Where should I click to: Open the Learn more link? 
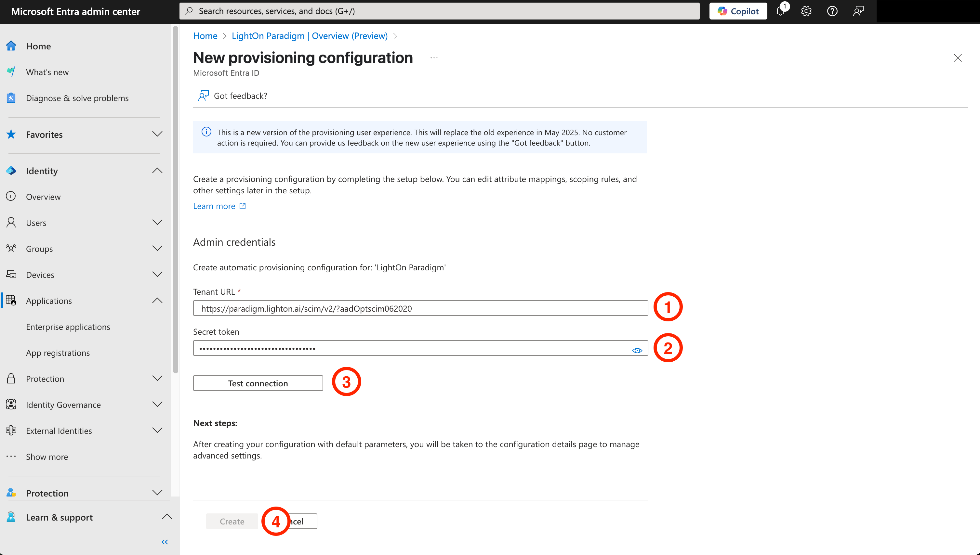pos(214,206)
